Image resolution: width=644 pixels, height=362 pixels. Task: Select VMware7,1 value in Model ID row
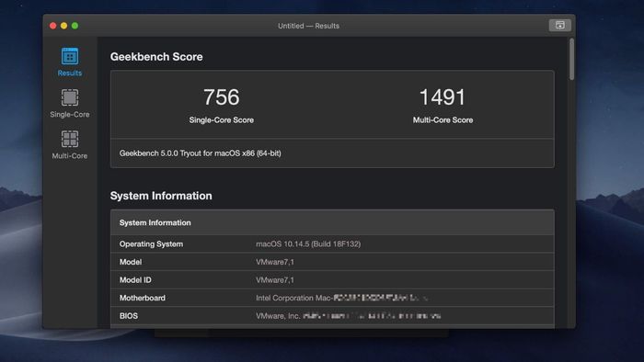[x=275, y=280]
